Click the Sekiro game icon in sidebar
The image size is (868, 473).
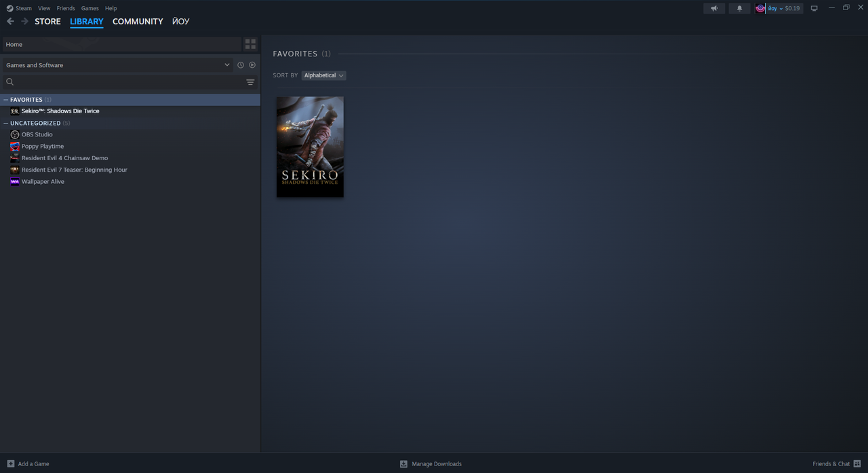coord(15,111)
